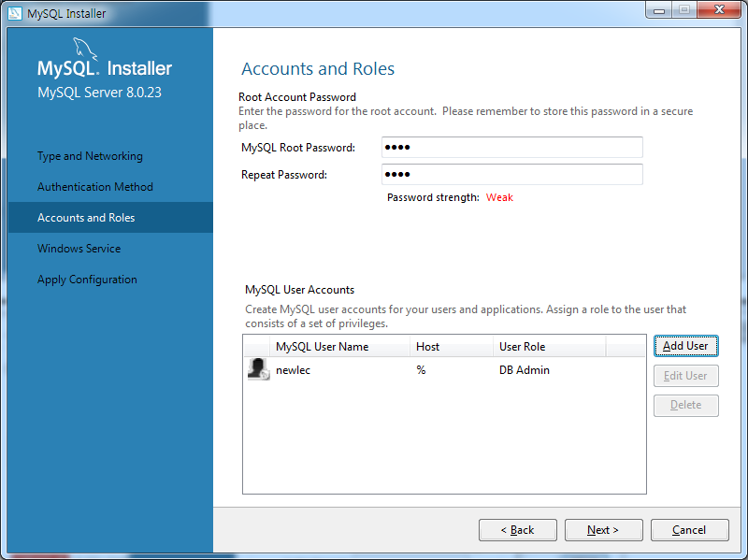Click the Add User button
Image resolution: width=748 pixels, height=560 pixels.
pyautogui.click(x=685, y=346)
